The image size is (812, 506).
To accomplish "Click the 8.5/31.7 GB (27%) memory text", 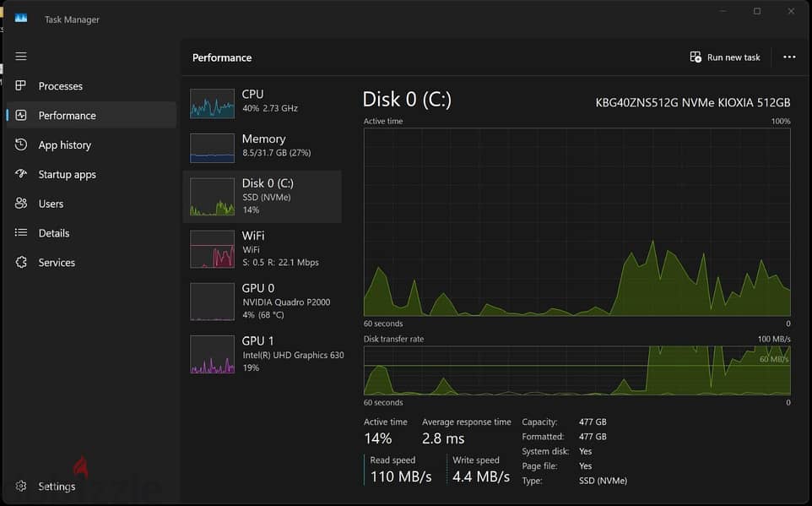I will pyautogui.click(x=277, y=153).
